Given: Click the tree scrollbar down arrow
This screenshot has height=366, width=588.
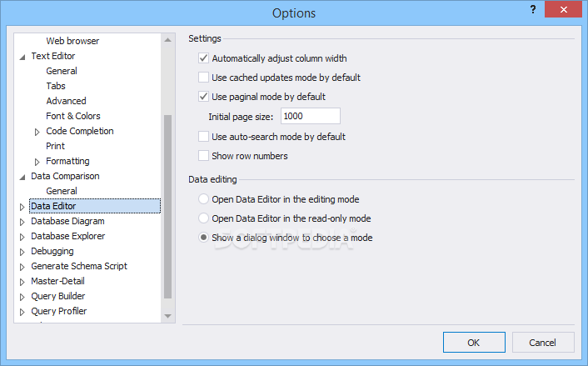Looking at the screenshot, I should click(x=167, y=316).
